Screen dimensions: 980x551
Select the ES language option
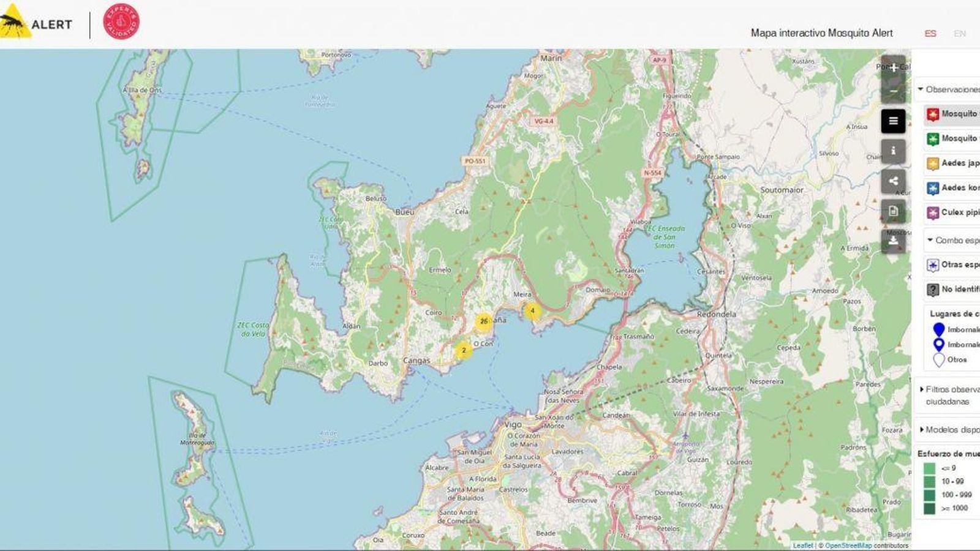[x=930, y=34]
